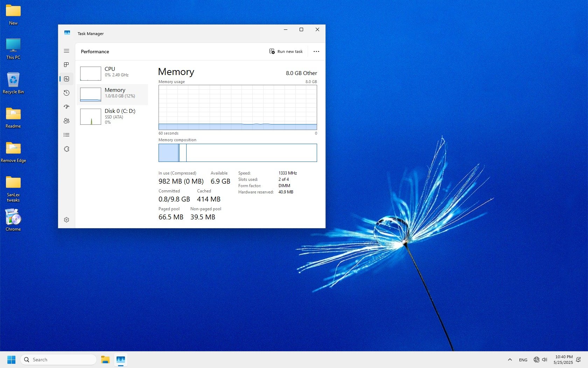Open File Explorer from the taskbar

coord(105,360)
